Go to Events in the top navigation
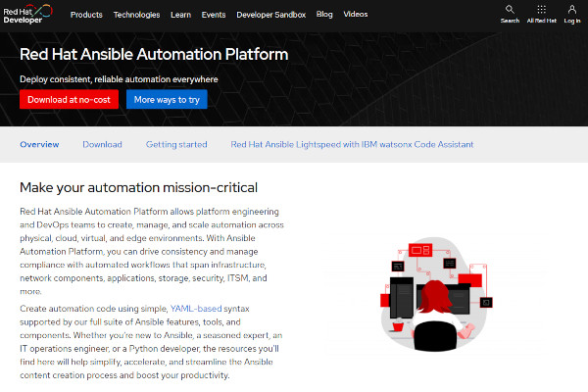Image resolution: width=588 pixels, height=392 pixels. 213,15
